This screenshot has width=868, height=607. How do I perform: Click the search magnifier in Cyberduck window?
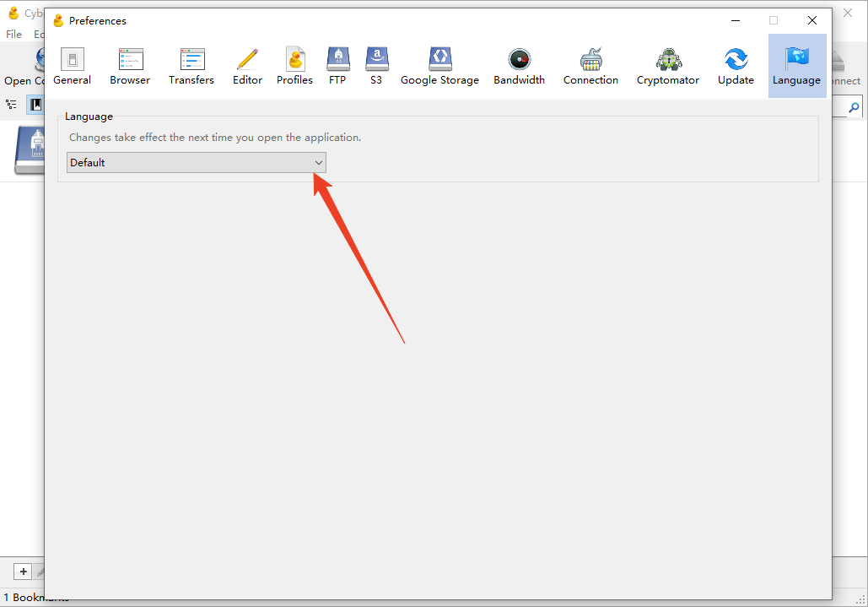pos(855,107)
